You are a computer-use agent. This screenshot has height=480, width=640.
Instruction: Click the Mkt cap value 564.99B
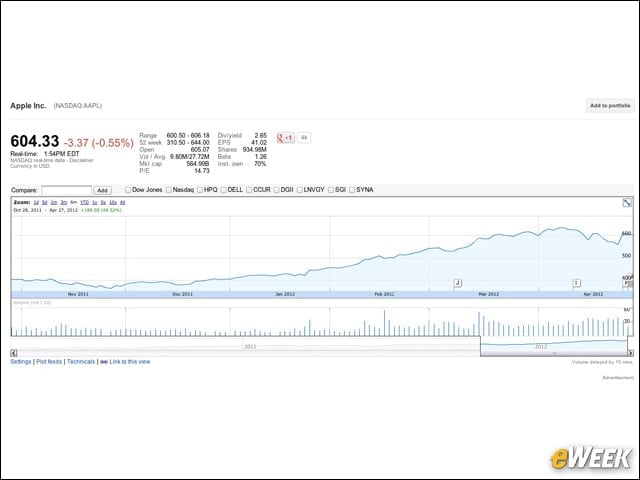(198, 164)
